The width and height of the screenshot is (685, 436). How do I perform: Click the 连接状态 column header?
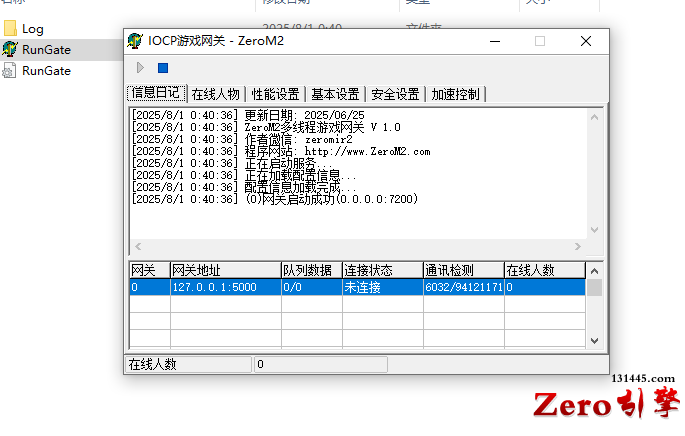coord(383,270)
